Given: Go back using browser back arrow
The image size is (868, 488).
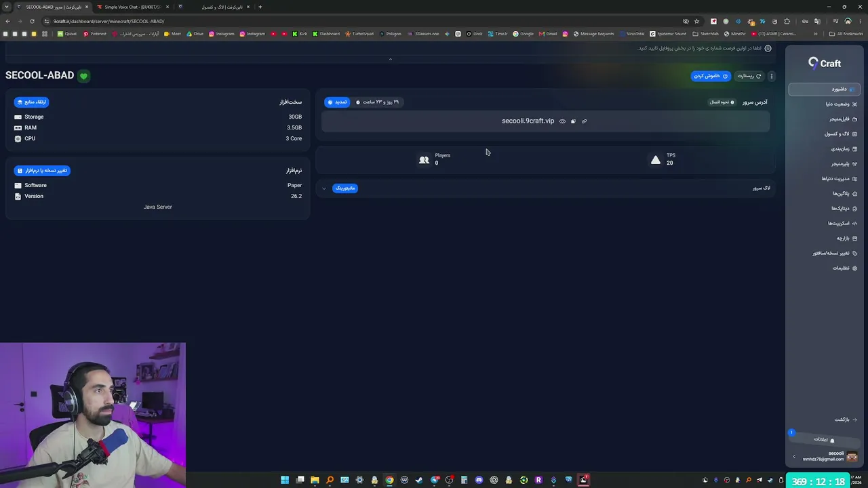Looking at the screenshot, I should point(7,21).
